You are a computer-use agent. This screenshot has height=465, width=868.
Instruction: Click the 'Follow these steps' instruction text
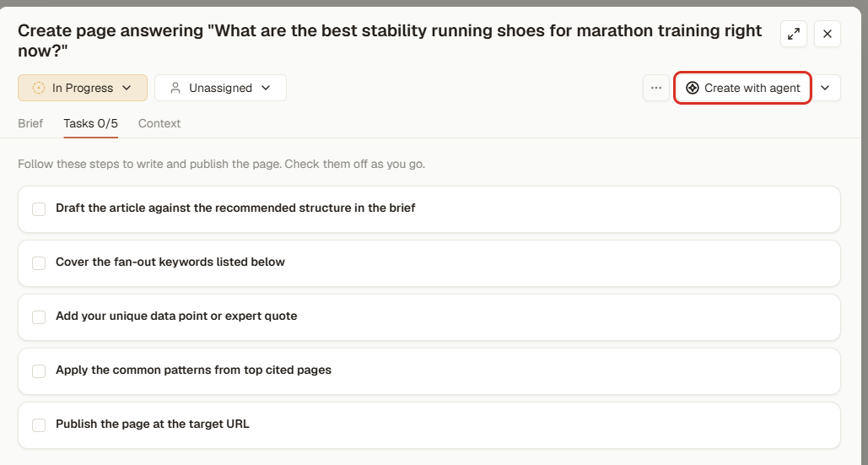point(221,165)
